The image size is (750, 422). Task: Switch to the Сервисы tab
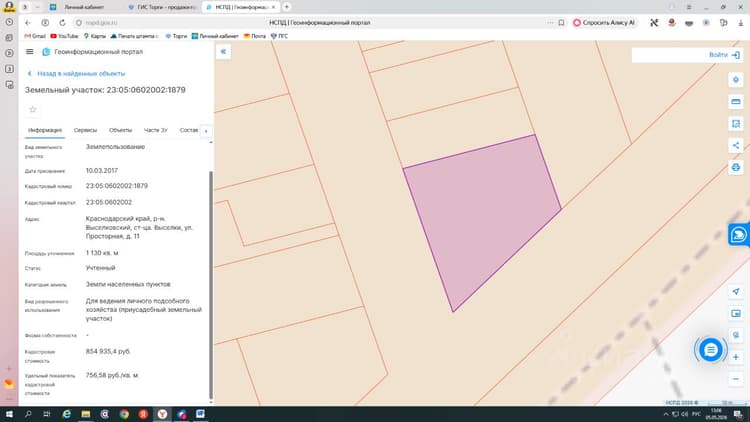pyautogui.click(x=85, y=130)
